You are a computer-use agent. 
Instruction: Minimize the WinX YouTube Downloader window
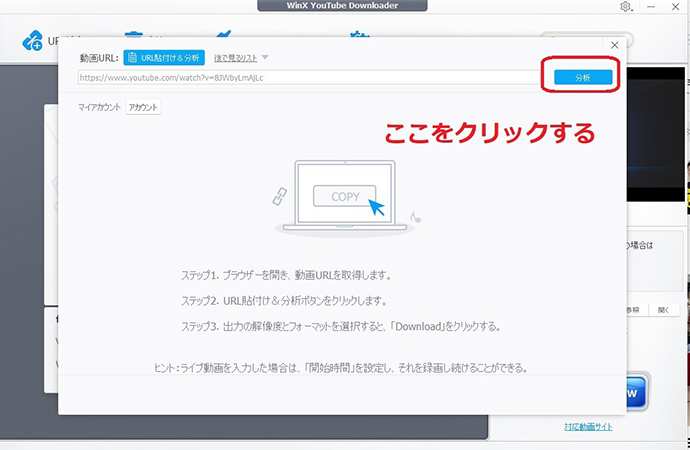(651, 7)
